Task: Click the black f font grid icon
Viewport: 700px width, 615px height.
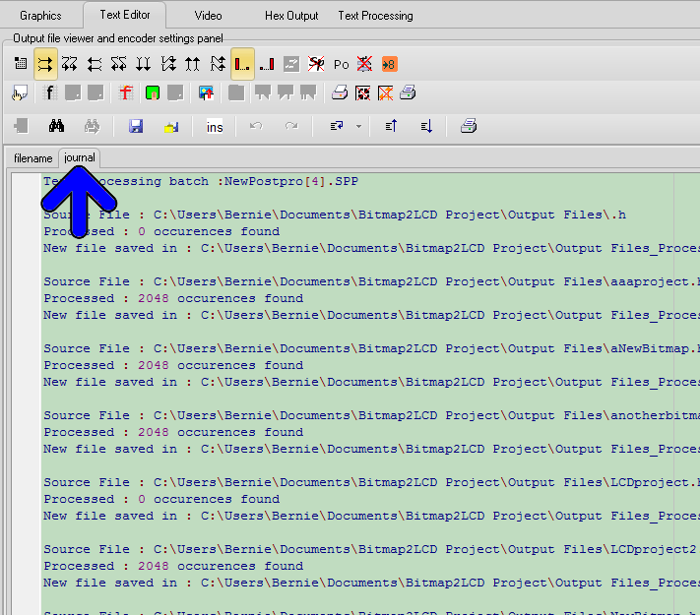Action: [x=49, y=93]
